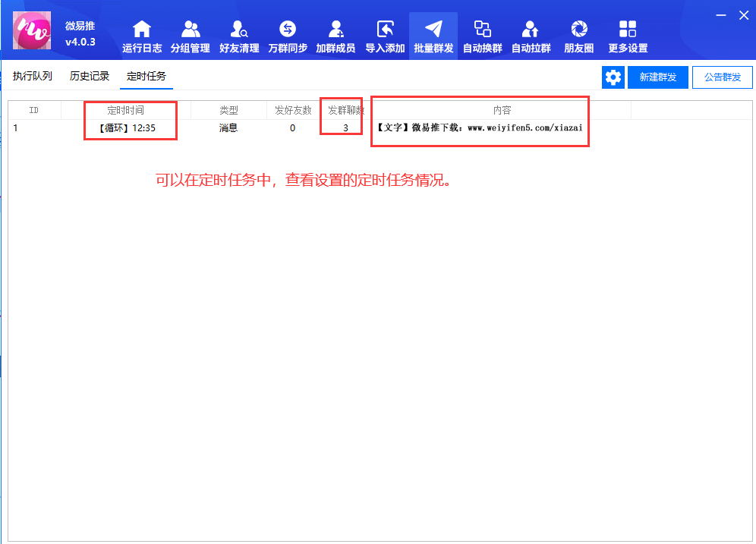Open 分组管理 group management
Image resolution: width=756 pixels, height=544 pixels.
click(191, 36)
